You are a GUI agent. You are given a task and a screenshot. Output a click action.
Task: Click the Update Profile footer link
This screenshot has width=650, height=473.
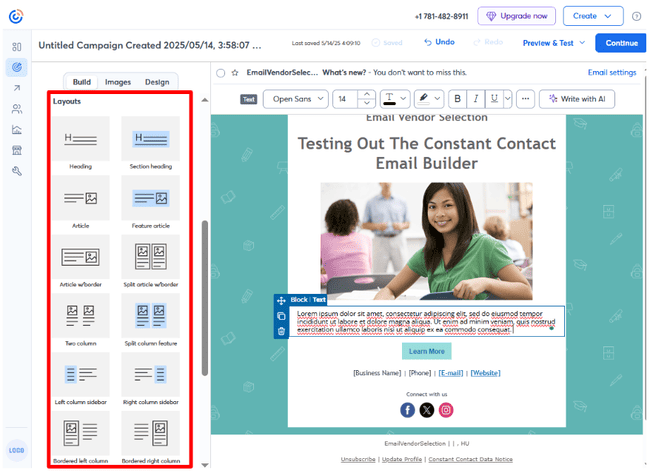(402, 459)
